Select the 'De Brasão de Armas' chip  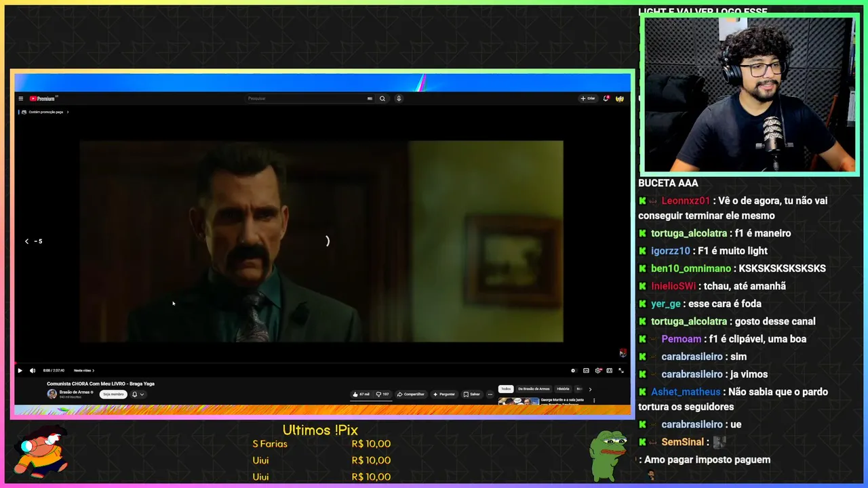pyautogui.click(x=534, y=389)
